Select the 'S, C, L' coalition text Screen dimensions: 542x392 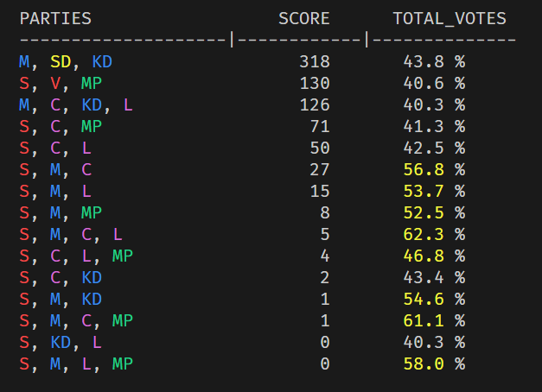(x=55, y=149)
